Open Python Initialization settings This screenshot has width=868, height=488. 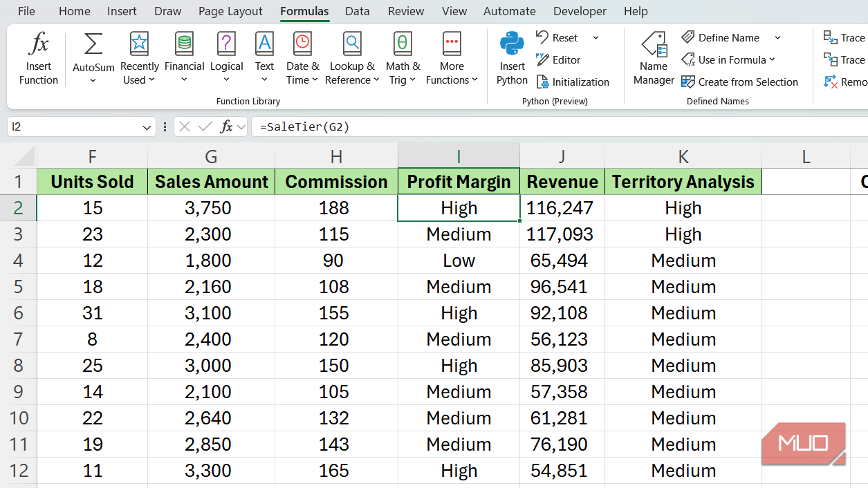coord(573,82)
